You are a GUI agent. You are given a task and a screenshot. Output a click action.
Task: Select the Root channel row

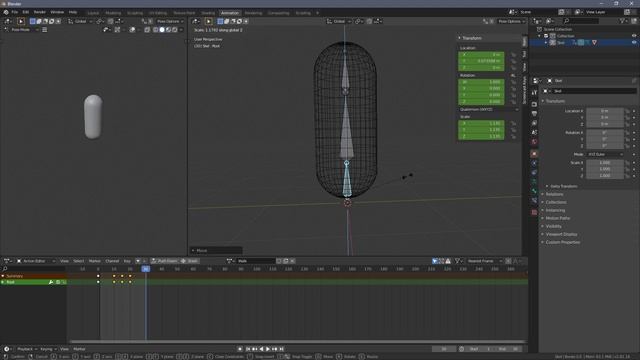33,282
